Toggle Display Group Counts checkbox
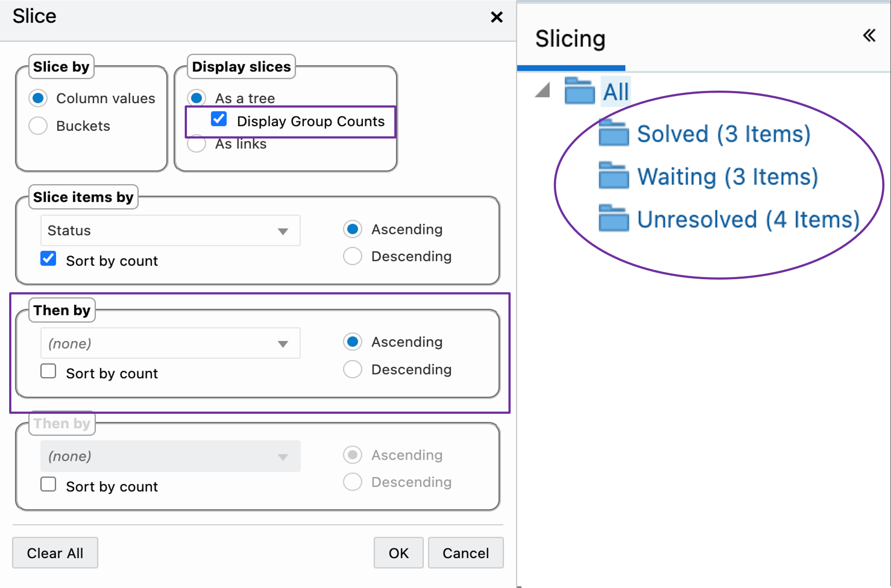Viewport: 891px width, 588px height. [x=219, y=119]
